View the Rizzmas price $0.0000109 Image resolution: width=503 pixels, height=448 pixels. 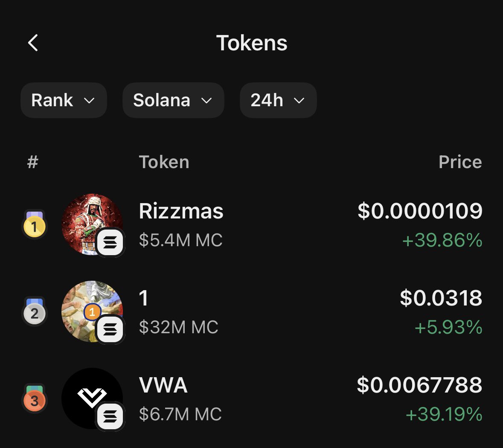click(x=420, y=211)
